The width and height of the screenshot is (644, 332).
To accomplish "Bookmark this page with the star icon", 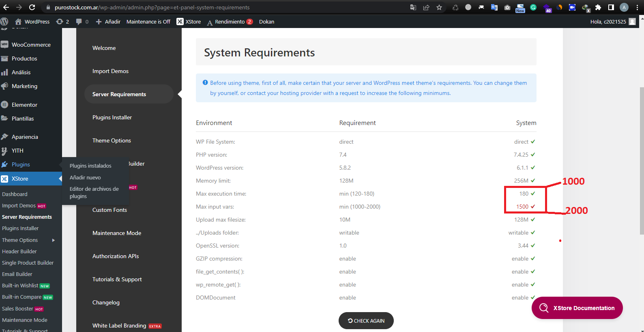I will point(439,7).
